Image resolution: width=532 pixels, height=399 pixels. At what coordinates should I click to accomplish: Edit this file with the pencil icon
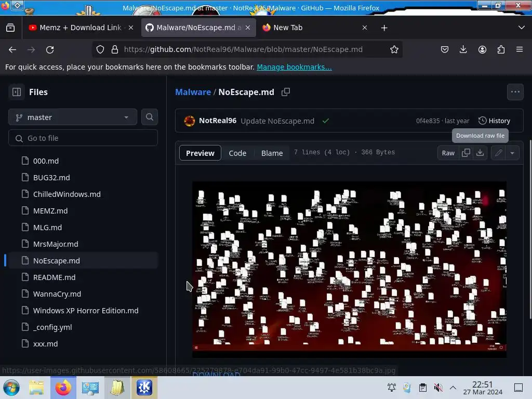(498, 153)
